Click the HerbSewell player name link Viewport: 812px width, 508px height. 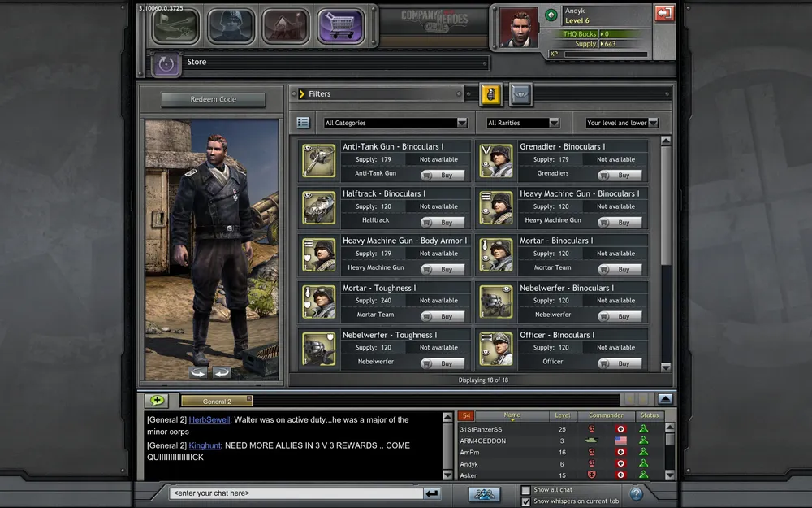(x=209, y=420)
